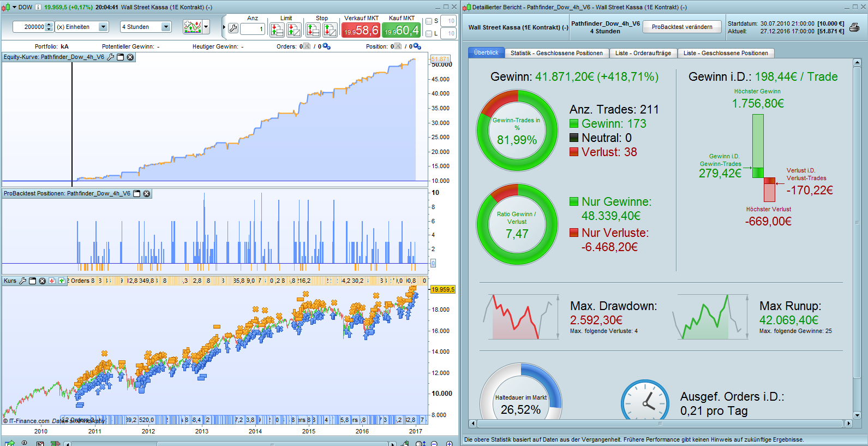Click the chart horizontal scrollbar thumb
This screenshot has width=868, height=446.
click(272, 443)
